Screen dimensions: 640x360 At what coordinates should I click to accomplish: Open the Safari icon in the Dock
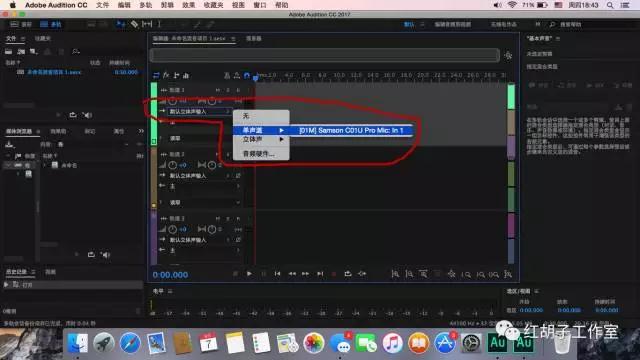[130, 342]
